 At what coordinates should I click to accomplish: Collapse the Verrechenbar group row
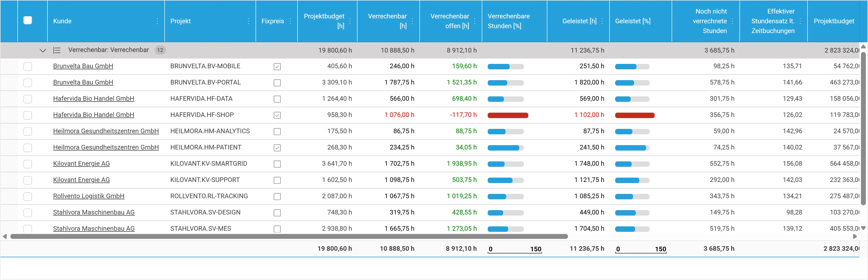(x=43, y=50)
